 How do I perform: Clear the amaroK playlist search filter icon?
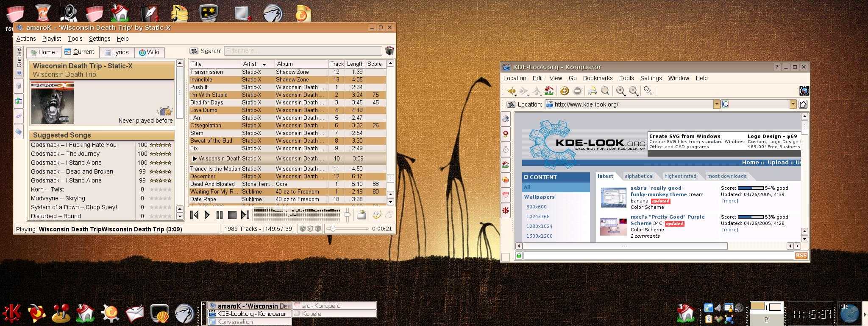[x=194, y=51]
